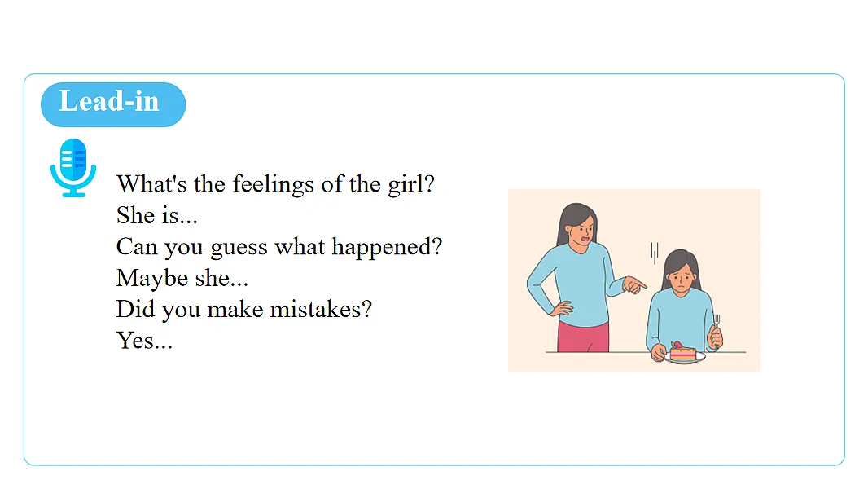Click the gloom lines above the girl's head
Viewport: 868px width, 489px height.
coord(654,251)
